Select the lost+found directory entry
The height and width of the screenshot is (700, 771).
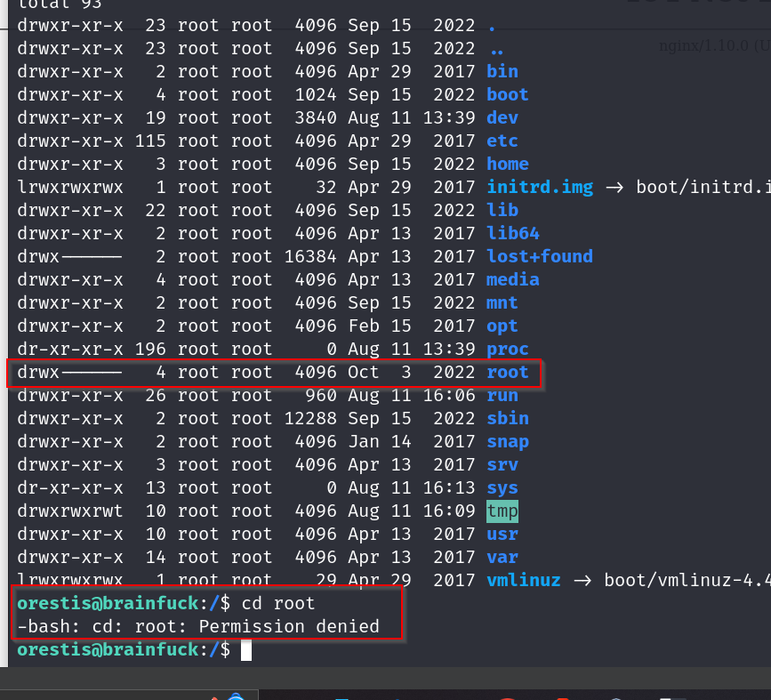[x=540, y=256]
